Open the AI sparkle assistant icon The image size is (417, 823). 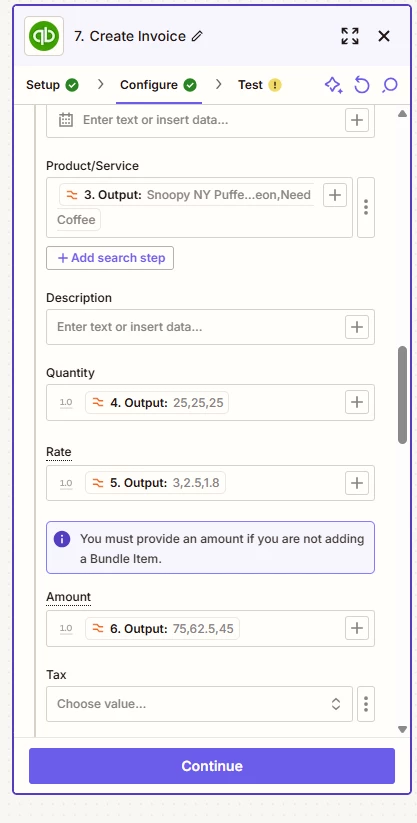pyautogui.click(x=333, y=85)
